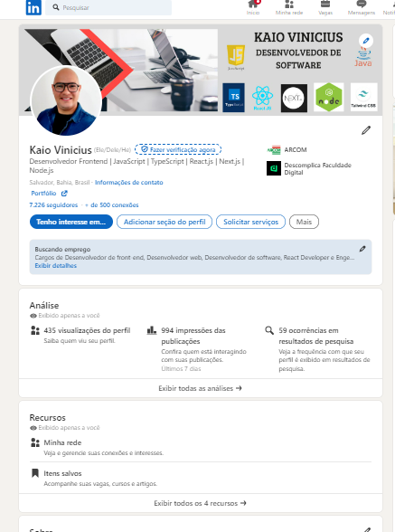Edit the Buscando emprego card pencil

tap(362, 249)
